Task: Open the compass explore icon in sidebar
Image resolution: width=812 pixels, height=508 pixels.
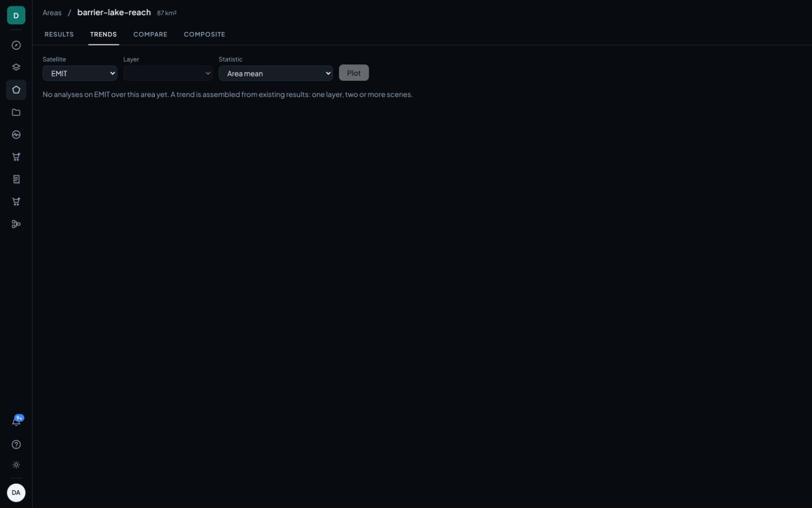Action: pos(16,45)
